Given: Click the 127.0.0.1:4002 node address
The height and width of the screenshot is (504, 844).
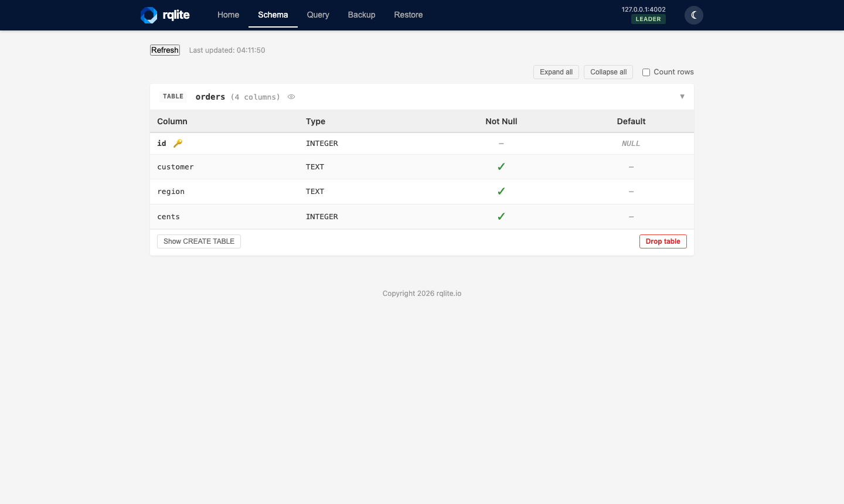Looking at the screenshot, I should [644, 9].
